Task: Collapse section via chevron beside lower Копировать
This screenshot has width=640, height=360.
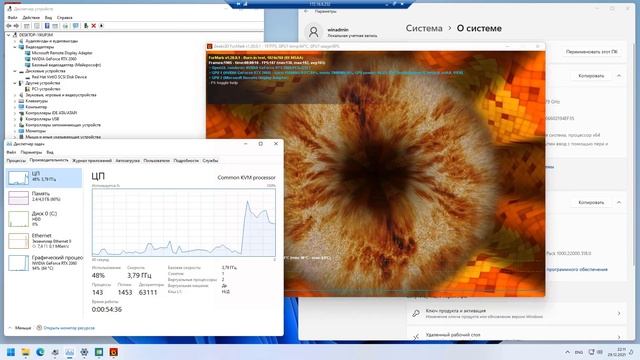Action: coord(619,202)
